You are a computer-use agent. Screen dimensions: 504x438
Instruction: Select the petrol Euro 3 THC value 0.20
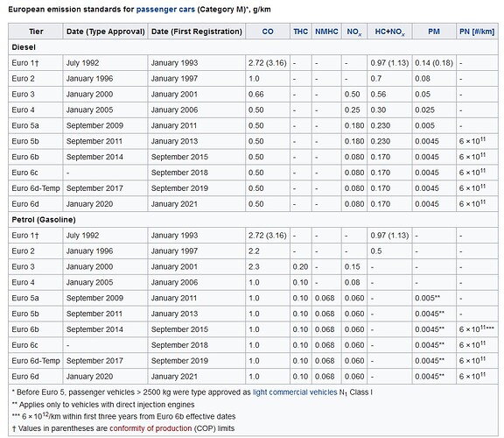pos(300,267)
